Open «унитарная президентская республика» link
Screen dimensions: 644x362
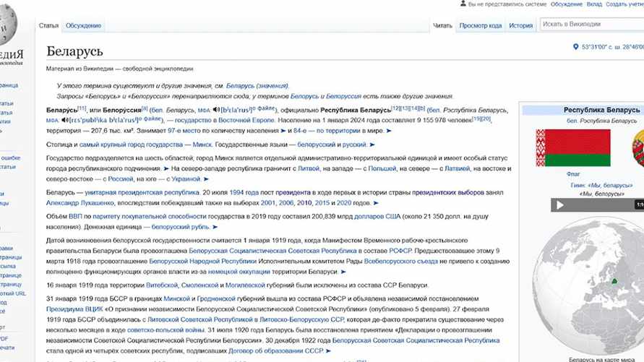tap(142, 192)
